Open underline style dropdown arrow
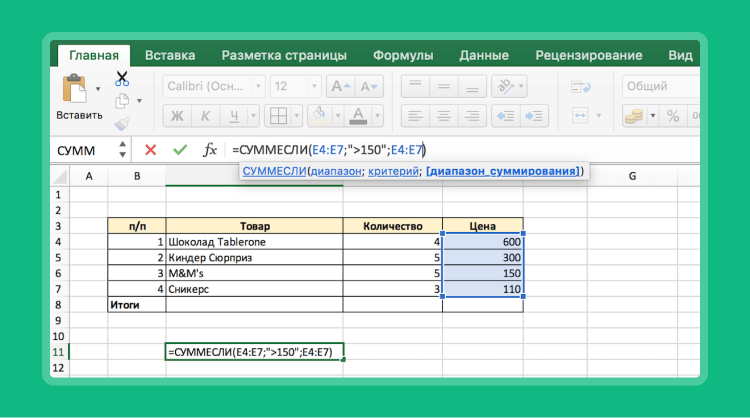This screenshot has width=750, height=418. tap(254, 116)
